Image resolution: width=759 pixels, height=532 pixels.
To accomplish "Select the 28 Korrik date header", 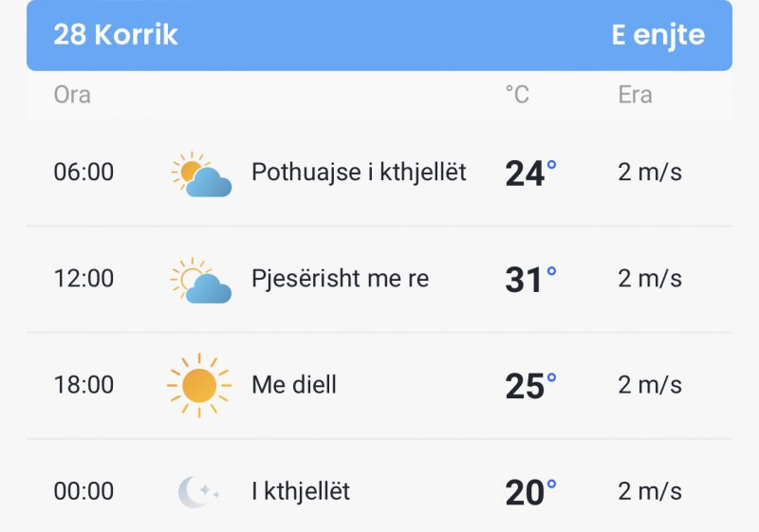I will [116, 34].
